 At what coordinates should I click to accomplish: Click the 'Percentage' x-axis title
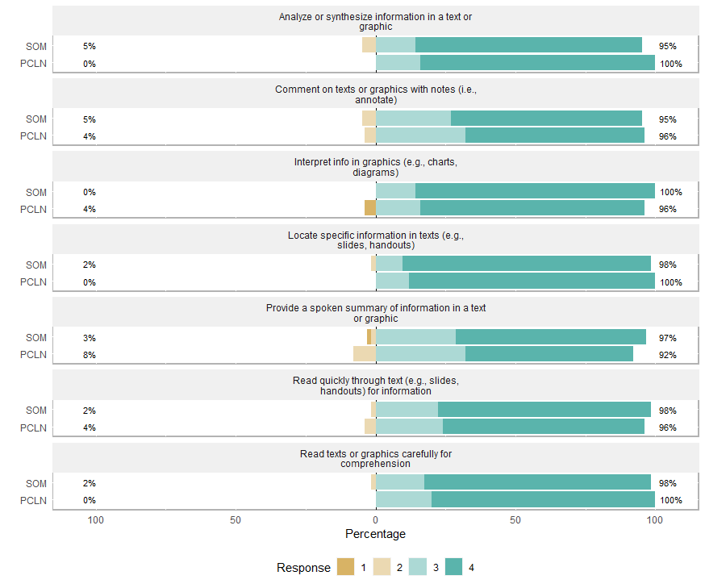[376, 534]
